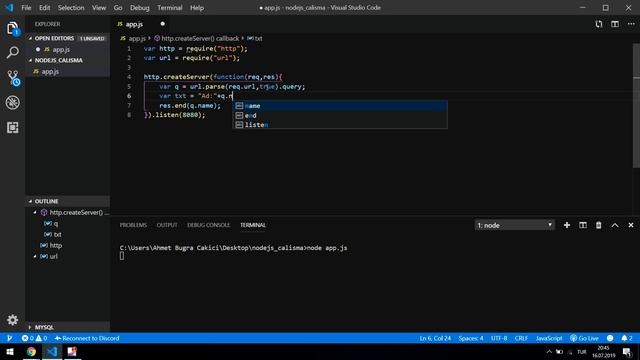Collapse http.createServer() node in Outline
The image size is (640, 360).
coord(35,212)
